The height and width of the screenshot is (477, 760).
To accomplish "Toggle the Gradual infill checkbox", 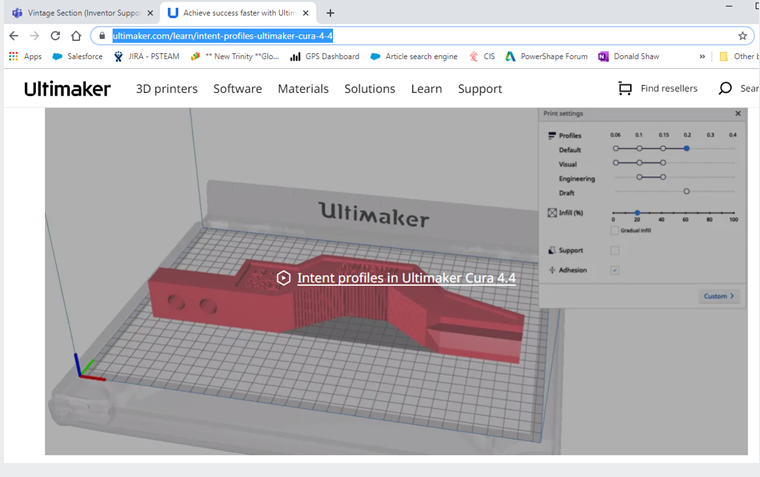I will pos(615,230).
